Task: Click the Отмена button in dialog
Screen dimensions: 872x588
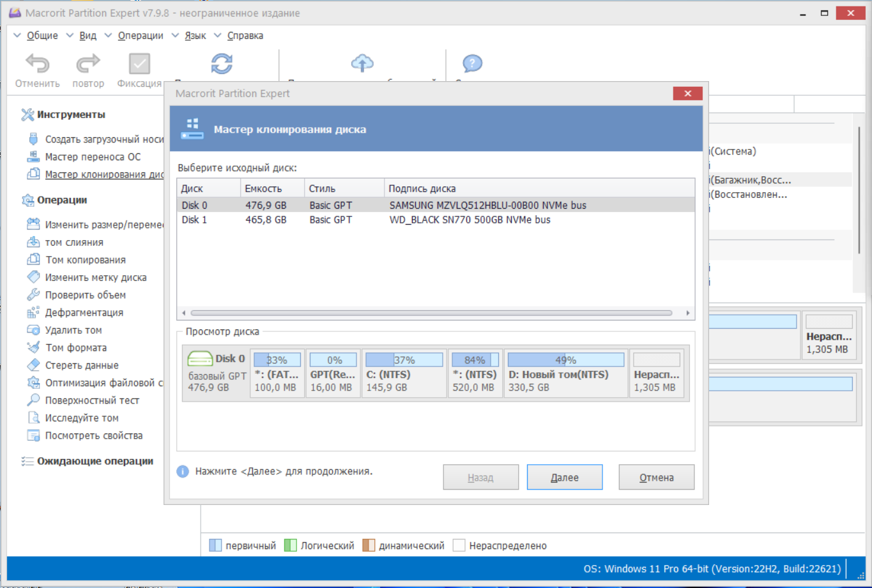Action: click(x=657, y=478)
